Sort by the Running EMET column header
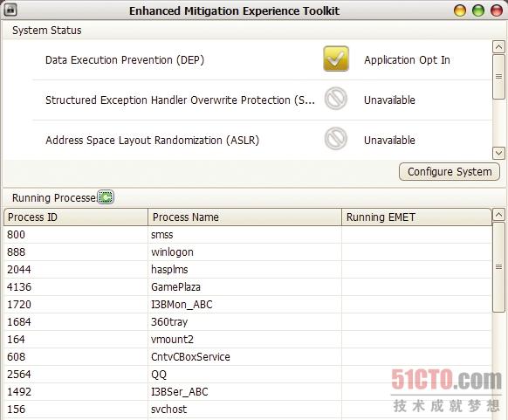This screenshot has width=508, height=420. coord(416,217)
